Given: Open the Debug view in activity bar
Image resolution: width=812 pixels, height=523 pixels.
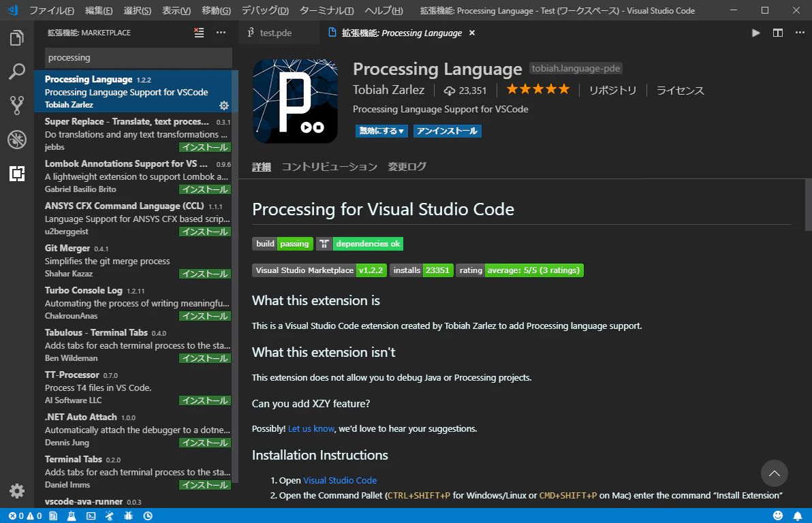Looking at the screenshot, I should pyautogui.click(x=16, y=140).
